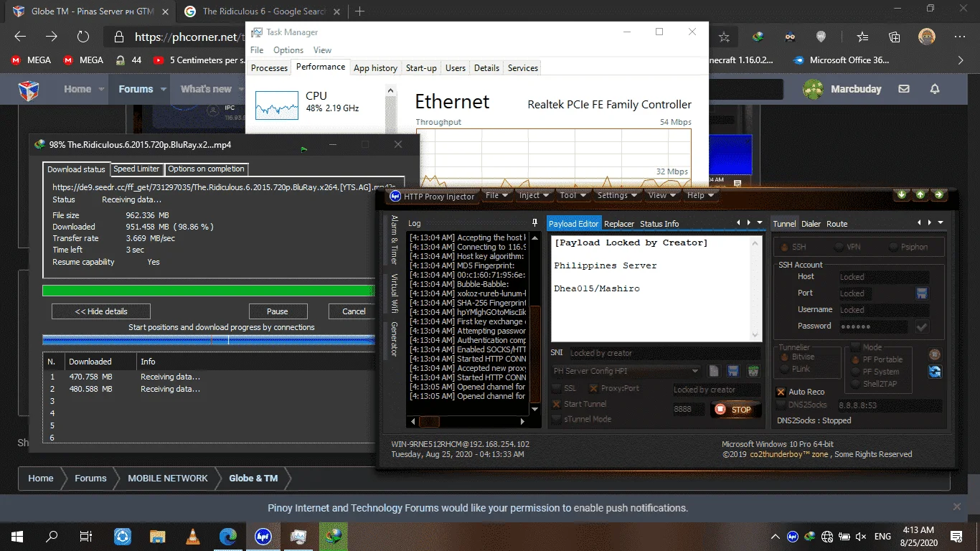
Task: Click the Edge Collections icon
Action: [x=895, y=37]
